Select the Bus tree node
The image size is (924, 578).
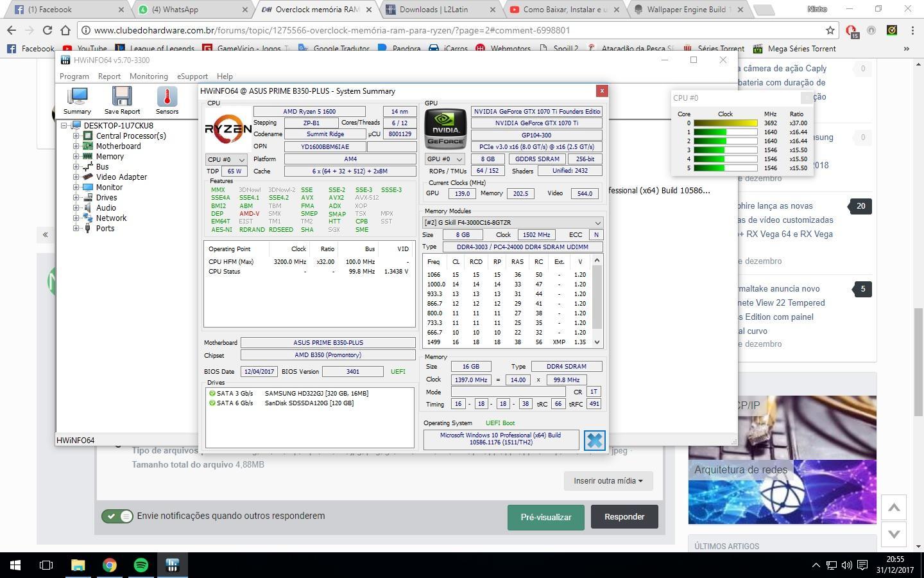coord(102,166)
